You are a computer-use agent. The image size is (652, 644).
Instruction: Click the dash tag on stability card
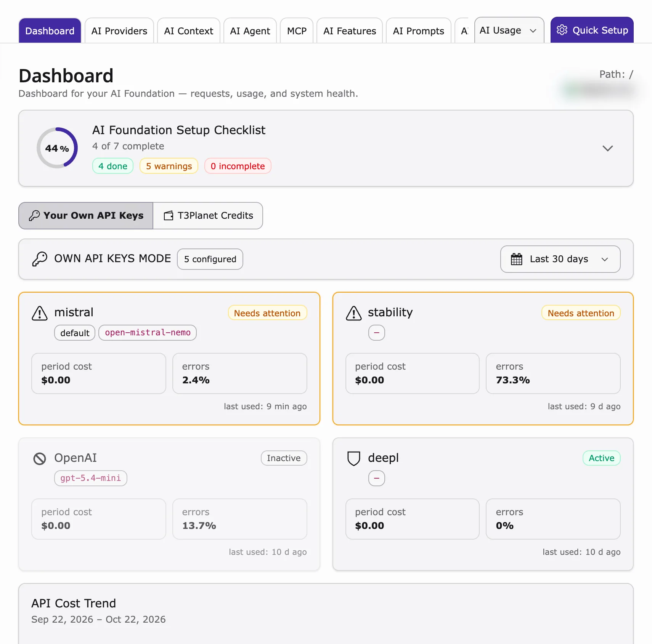coord(377,333)
